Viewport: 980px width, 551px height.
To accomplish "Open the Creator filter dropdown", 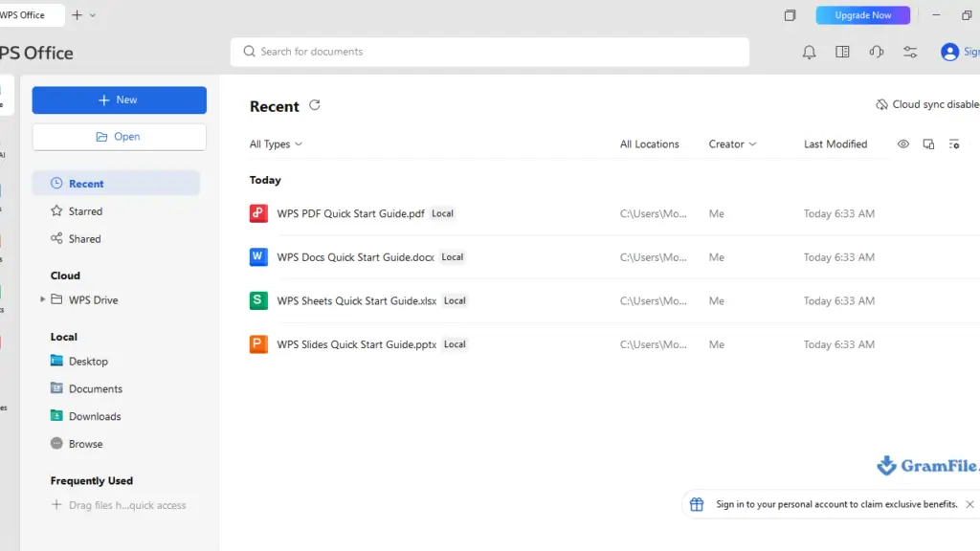I will click(x=732, y=144).
